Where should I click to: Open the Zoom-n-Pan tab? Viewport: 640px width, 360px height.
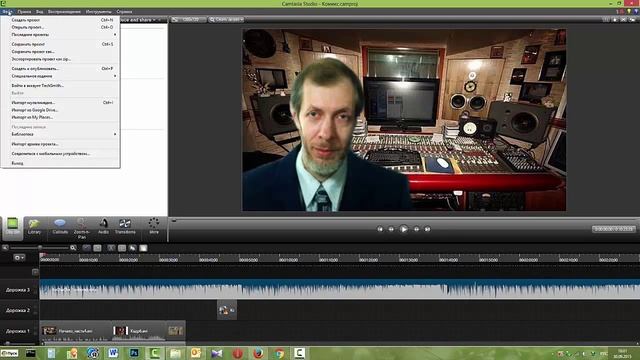point(82,228)
